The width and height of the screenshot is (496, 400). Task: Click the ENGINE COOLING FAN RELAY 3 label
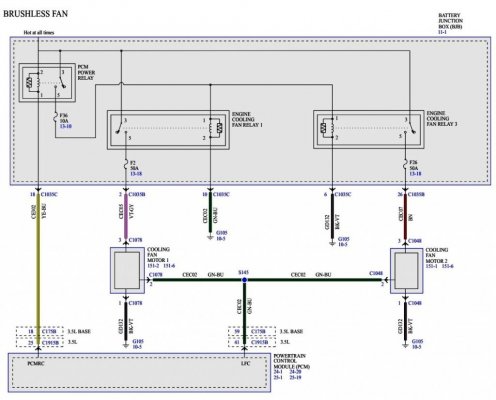(x=442, y=119)
